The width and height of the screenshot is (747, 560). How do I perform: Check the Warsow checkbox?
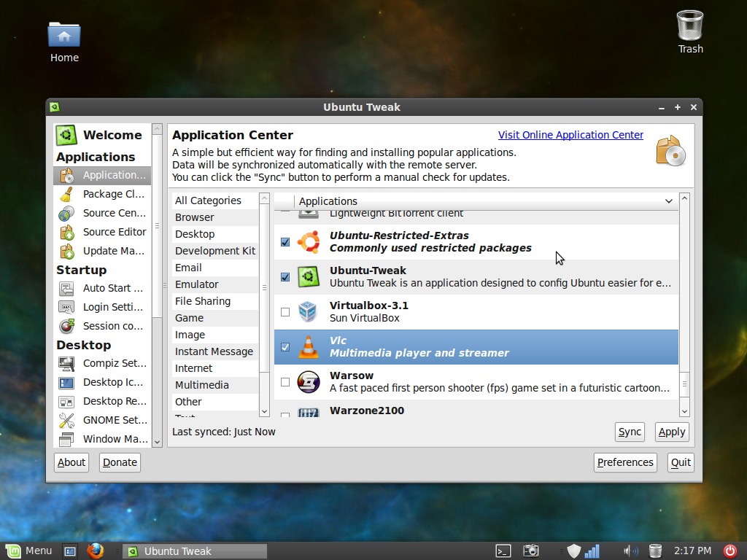point(285,382)
